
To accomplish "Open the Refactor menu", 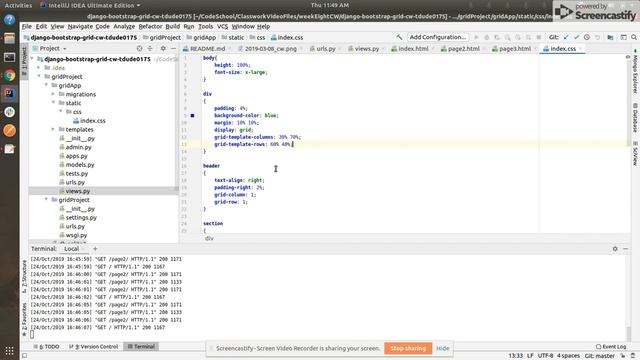I will pos(150,26).
